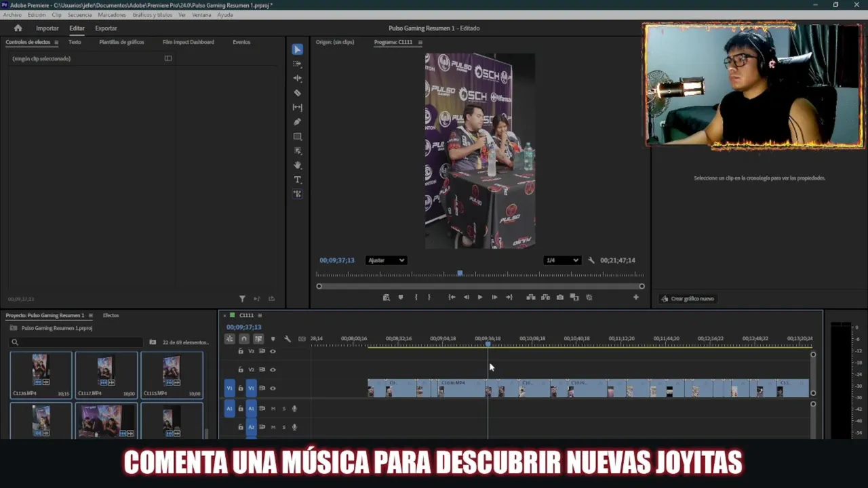868x488 pixels.
Task: Click the Lift button in the program monitor
Action: tap(530, 297)
